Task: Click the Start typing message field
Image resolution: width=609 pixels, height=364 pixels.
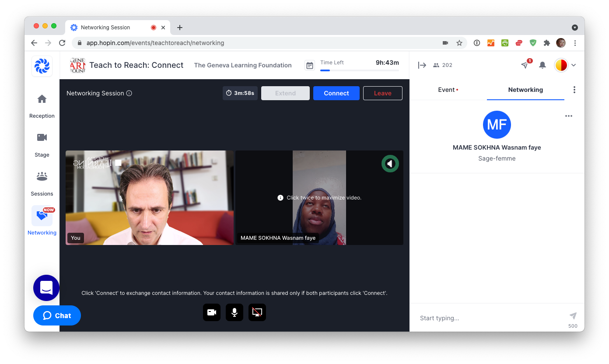Action: coord(490,318)
